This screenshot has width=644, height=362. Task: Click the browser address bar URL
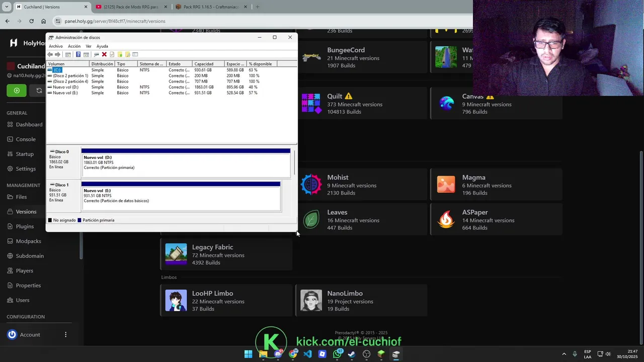(x=115, y=21)
